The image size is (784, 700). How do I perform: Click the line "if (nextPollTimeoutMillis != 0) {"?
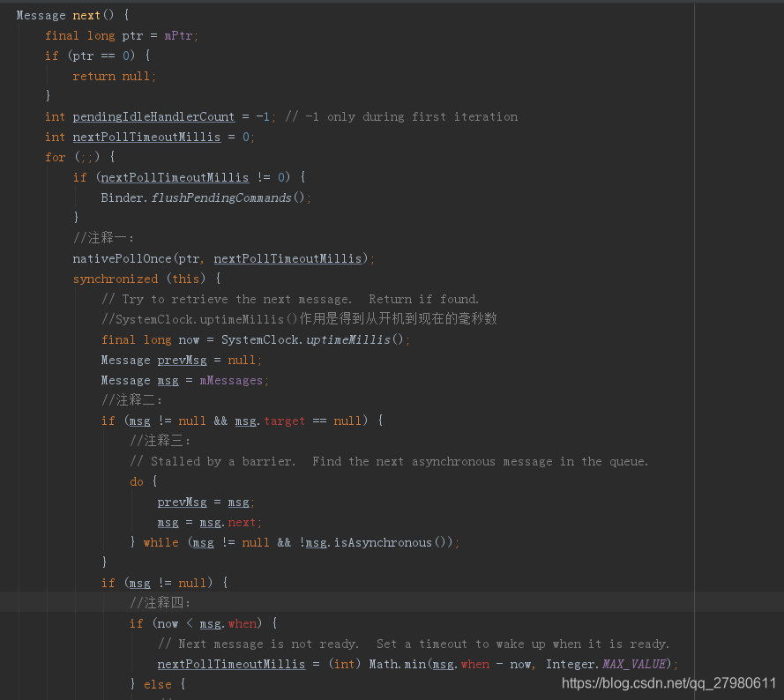coord(190,177)
